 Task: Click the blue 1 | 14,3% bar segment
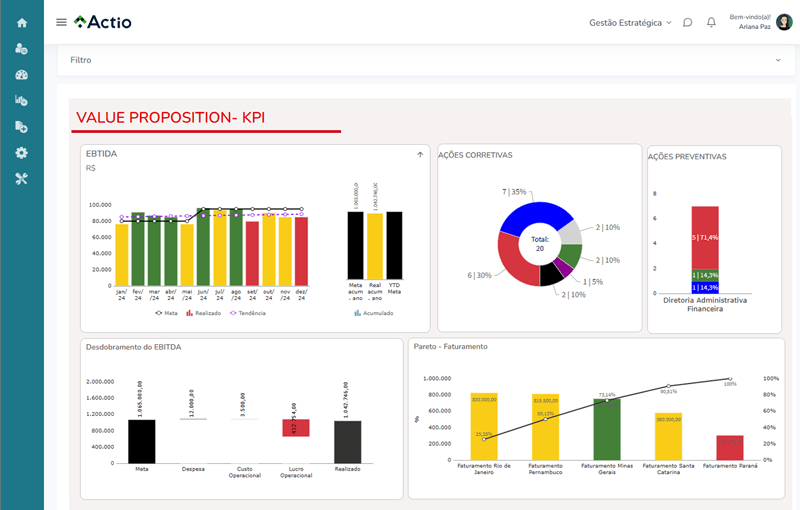(705, 288)
